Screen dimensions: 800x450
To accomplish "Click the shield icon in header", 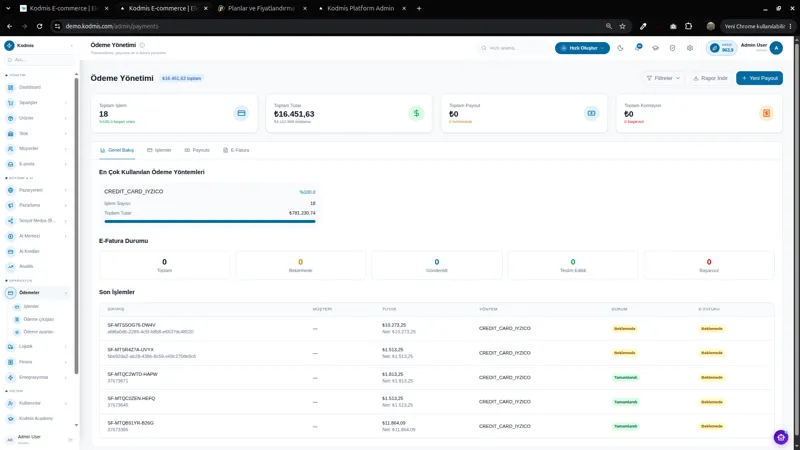I will pos(672,48).
